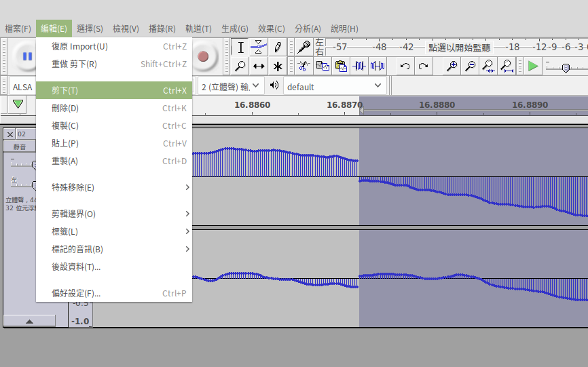Viewport: 588px width, 367px height.
Task: Open the 效果(C) menu
Action: (271, 28)
